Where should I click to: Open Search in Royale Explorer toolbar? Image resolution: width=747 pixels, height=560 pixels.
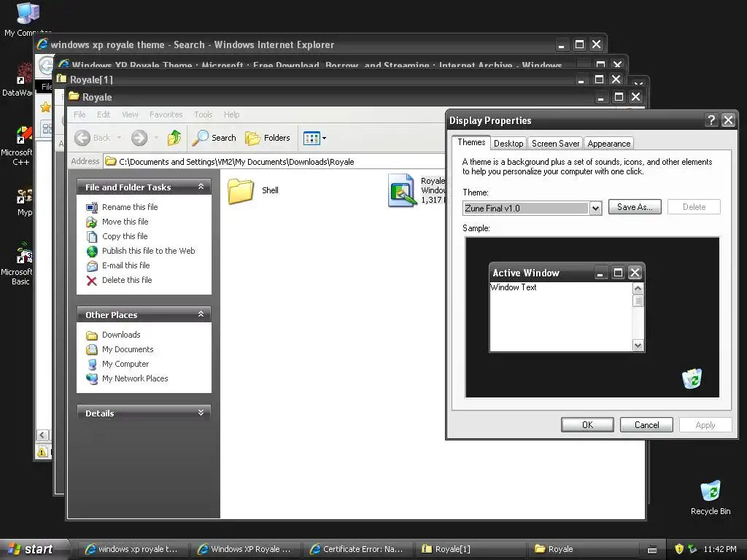tap(214, 138)
